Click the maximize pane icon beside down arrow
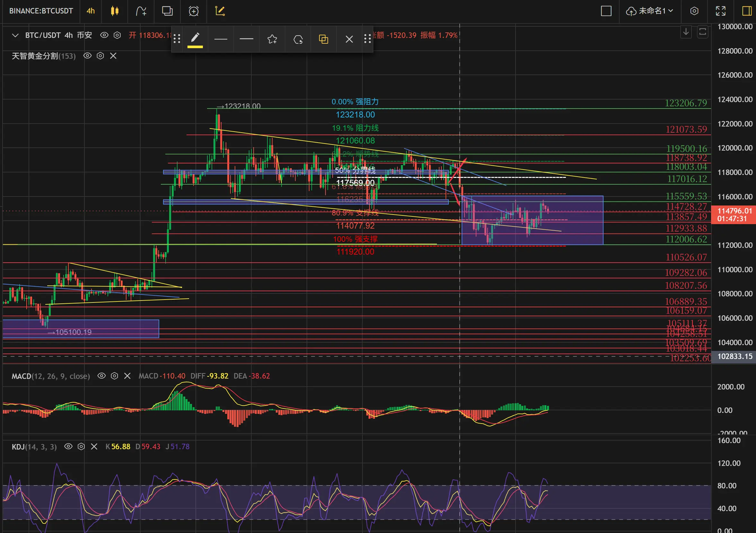Viewport: 756px width, 533px height. (702, 32)
